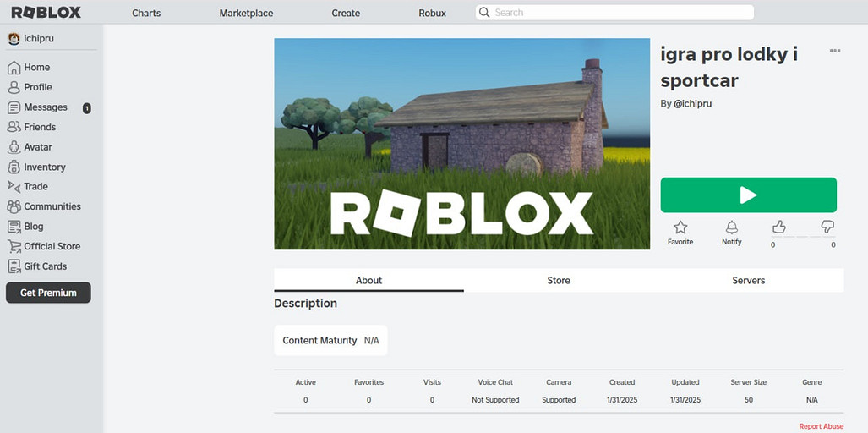Open the three-dot game options menu

tap(835, 51)
